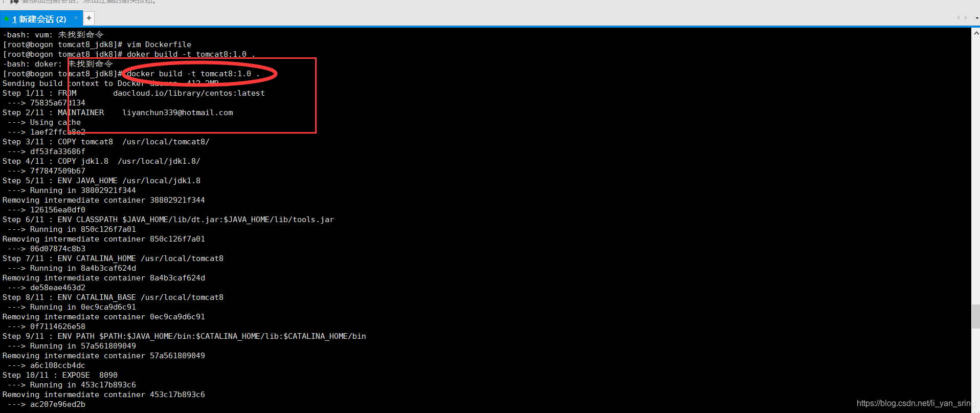This screenshot has height=413, width=980.
Task: Click the 'Step 3/11 : COPY tomcat8' line
Action: (x=106, y=142)
